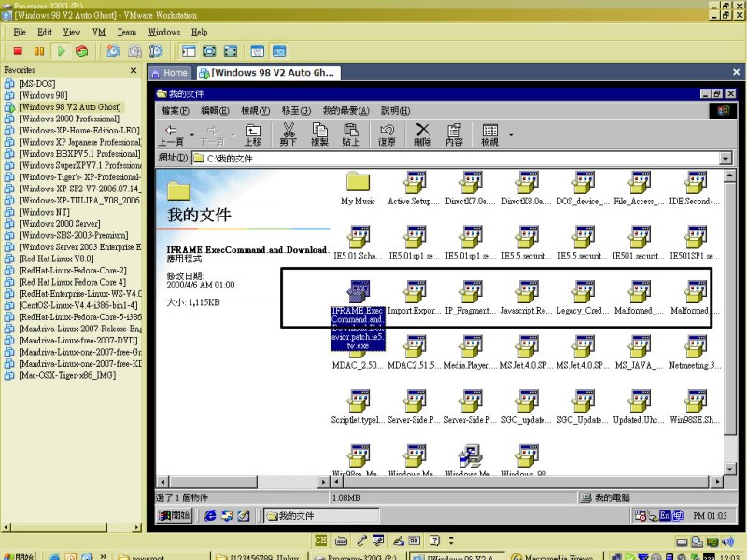Open the Back button history dropdown arrow
Screen dimensions: 747x560
192,134
